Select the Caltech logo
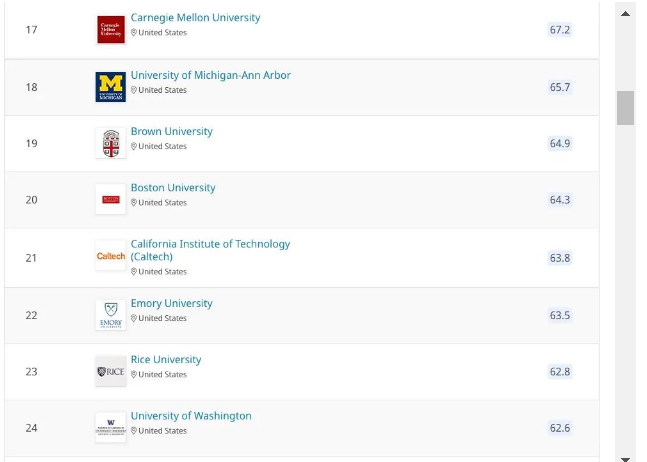Viewport: 647px width, 462px height. coord(111,256)
